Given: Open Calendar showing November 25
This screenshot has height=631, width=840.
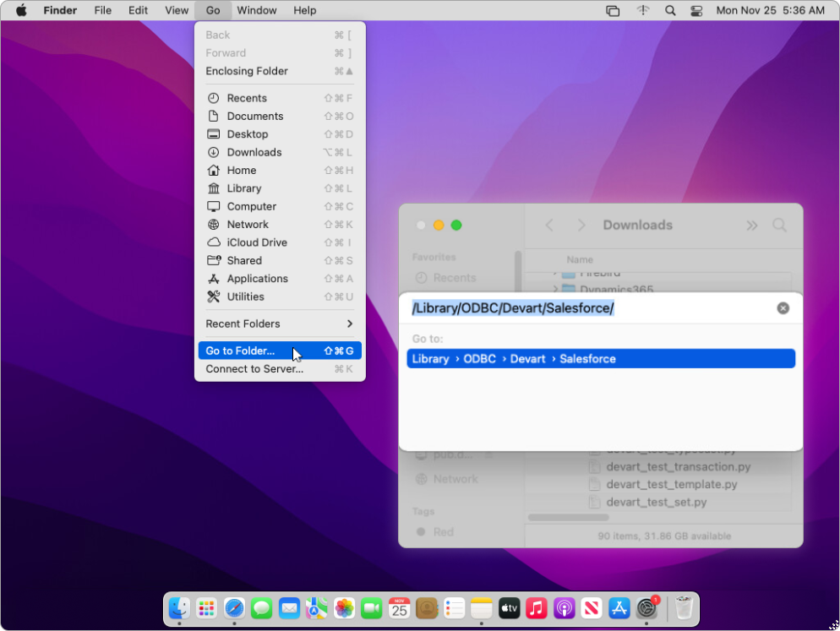Looking at the screenshot, I should tap(399, 608).
